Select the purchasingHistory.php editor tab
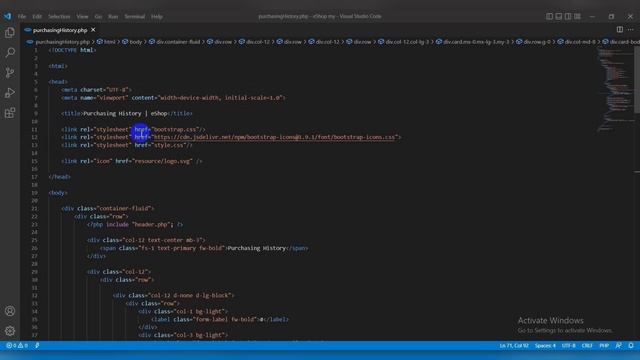The height and width of the screenshot is (360, 640). click(60, 30)
